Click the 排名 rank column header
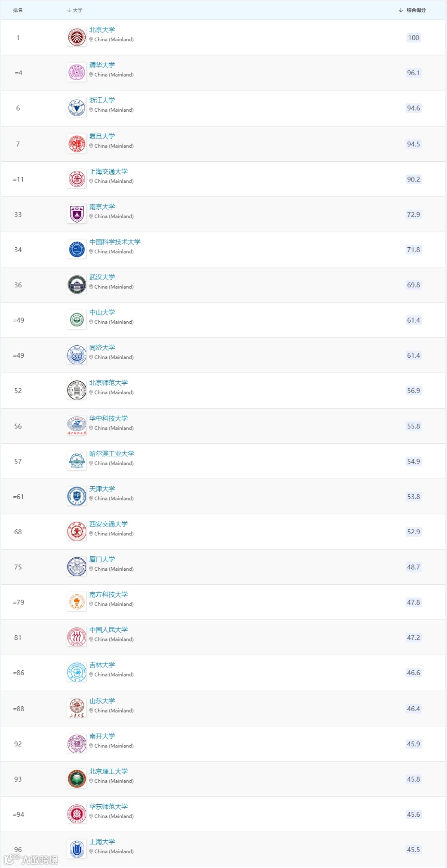 (x=18, y=10)
